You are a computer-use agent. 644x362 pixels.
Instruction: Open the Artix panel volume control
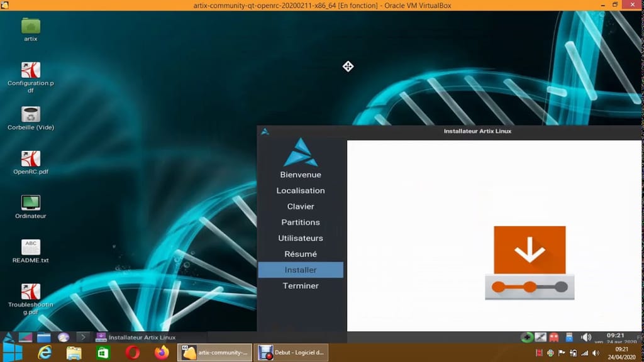(x=586, y=337)
